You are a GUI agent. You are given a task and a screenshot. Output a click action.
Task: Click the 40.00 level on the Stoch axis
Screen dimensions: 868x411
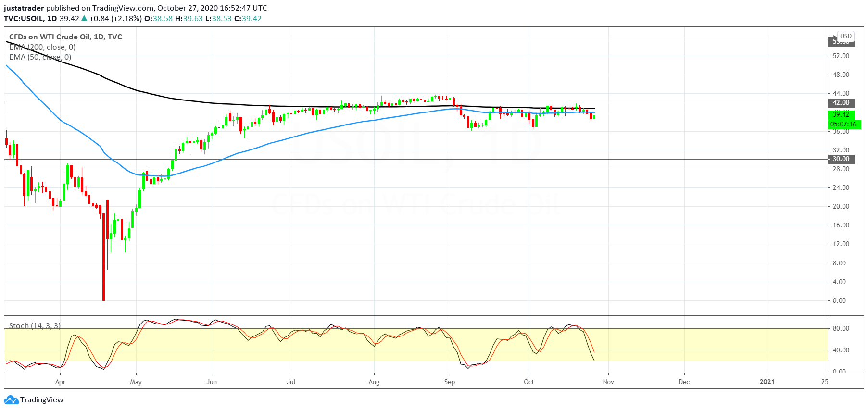pyautogui.click(x=841, y=350)
